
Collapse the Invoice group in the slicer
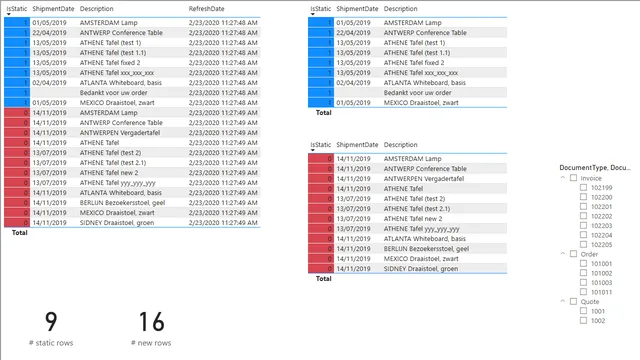tap(563, 178)
